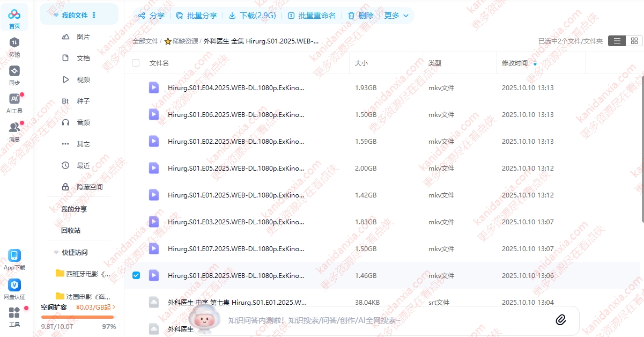Expand the 更多 dropdown menu
Screen dimensions: 644x337
tap(396, 16)
